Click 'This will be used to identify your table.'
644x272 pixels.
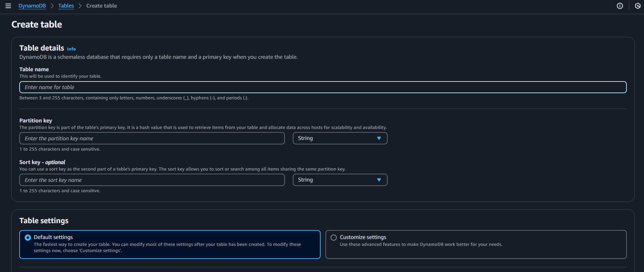pyautogui.click(x=60, y=76)
